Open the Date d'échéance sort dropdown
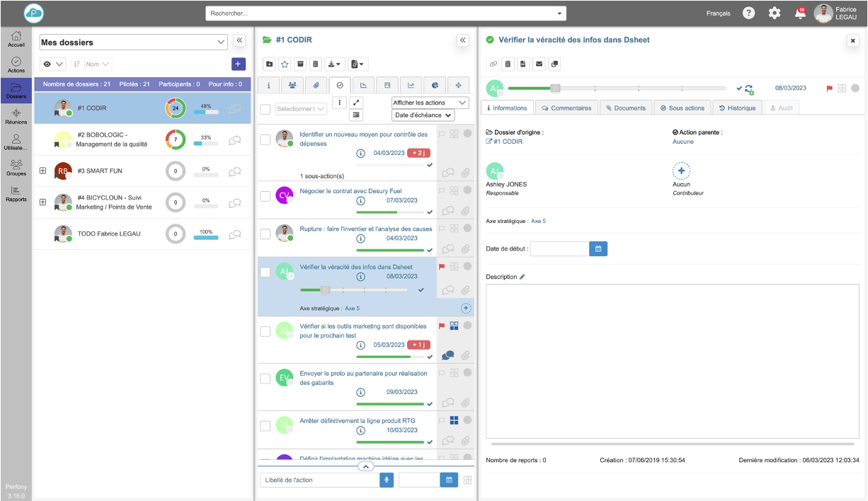 coord(423,115)
